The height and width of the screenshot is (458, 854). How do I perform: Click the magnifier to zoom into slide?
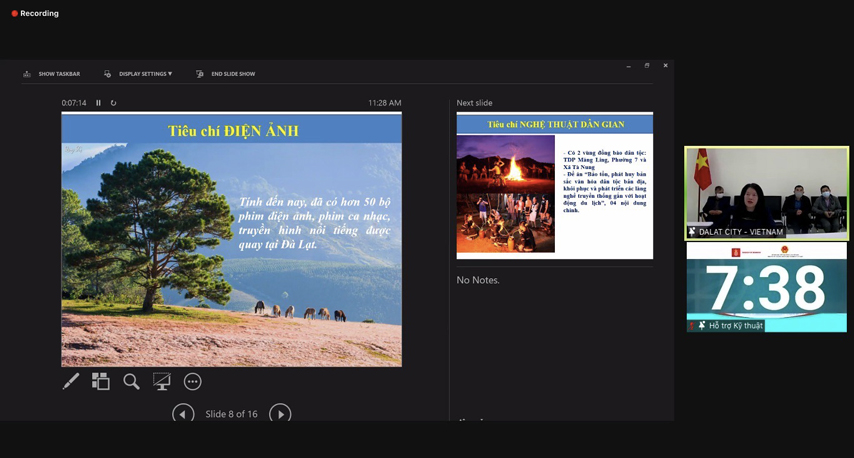click(131, 381)
